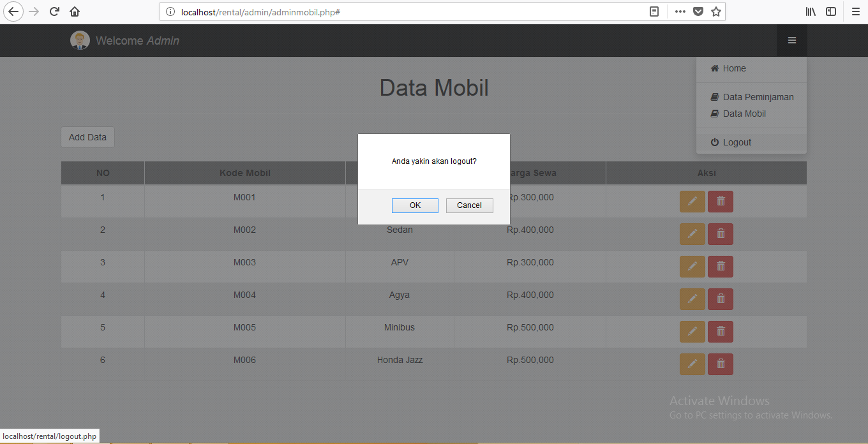Click the Logout power icon in the sidebar
The width and height of the screenshot is (868, 444).
[x=715, y=142]
